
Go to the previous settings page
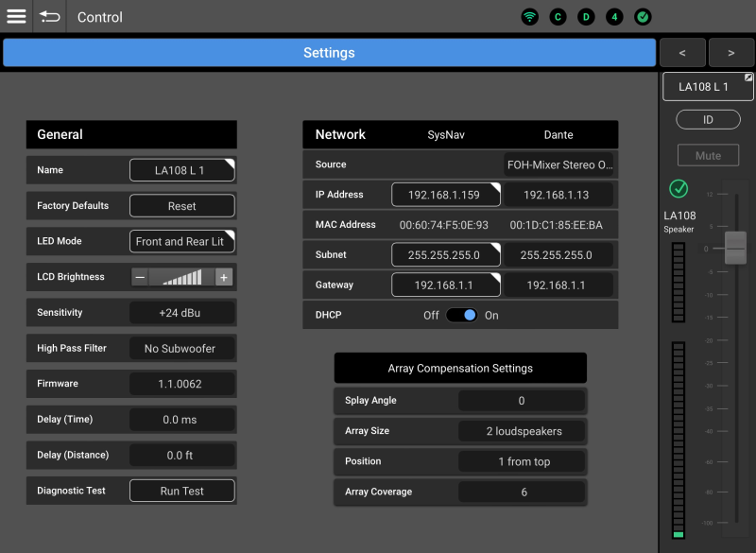680,53
